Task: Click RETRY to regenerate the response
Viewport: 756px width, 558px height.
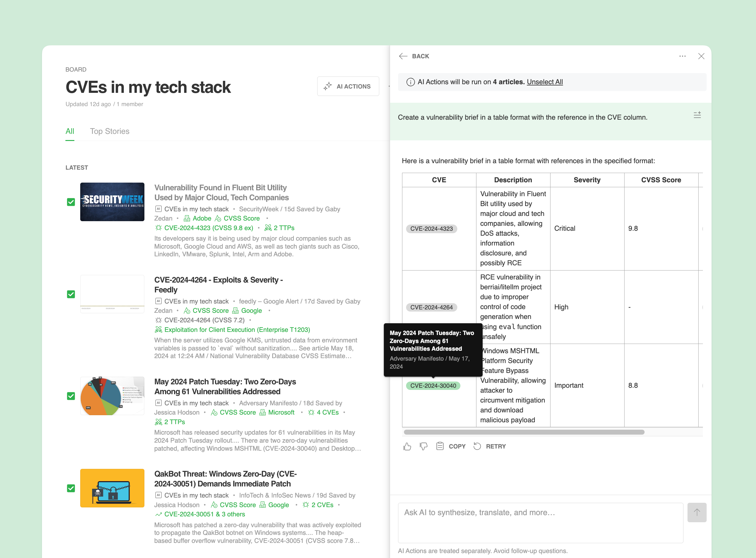Action: pyautogui.click(x=489, y=447)
